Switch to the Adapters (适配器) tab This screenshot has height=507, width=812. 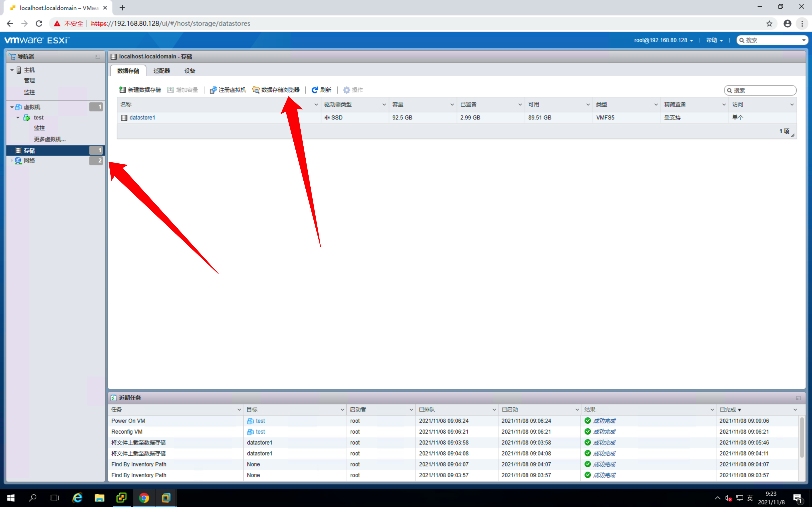pyautogui.click(x=161, y=71)
